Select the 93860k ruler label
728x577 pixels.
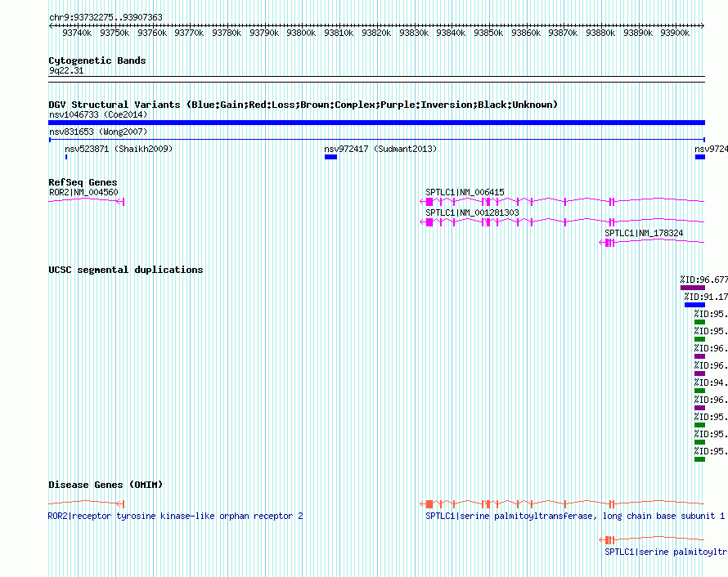(x=526, y=33)
